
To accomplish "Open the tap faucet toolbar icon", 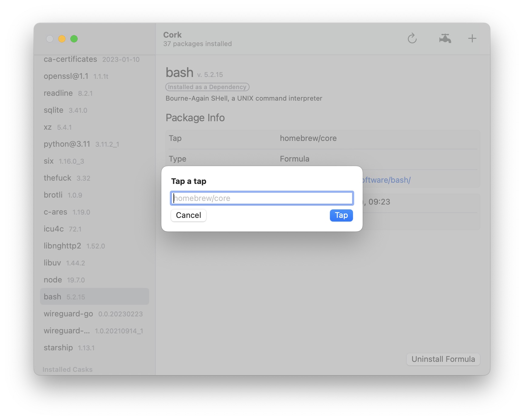I will pos(445,38).
